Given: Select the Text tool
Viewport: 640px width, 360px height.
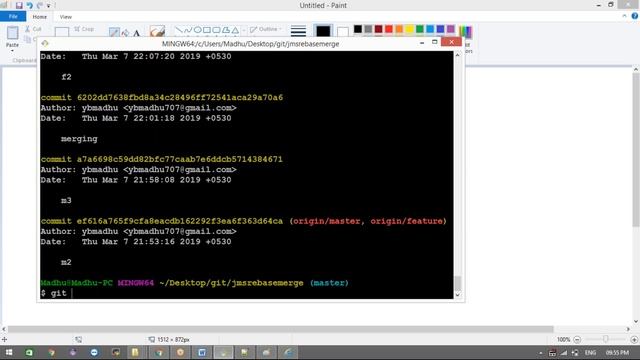Looking at the screenshot, I should tap(136, 32).
